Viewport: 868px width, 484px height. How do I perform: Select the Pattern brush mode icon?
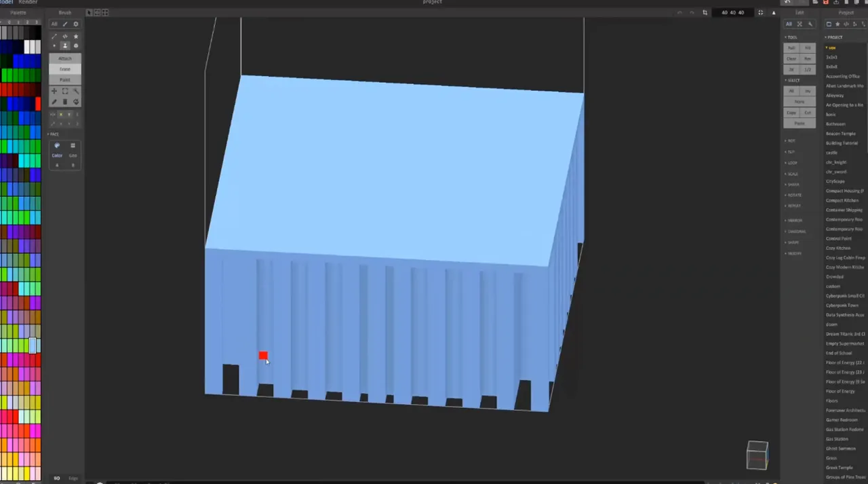(x=65, y=36)
